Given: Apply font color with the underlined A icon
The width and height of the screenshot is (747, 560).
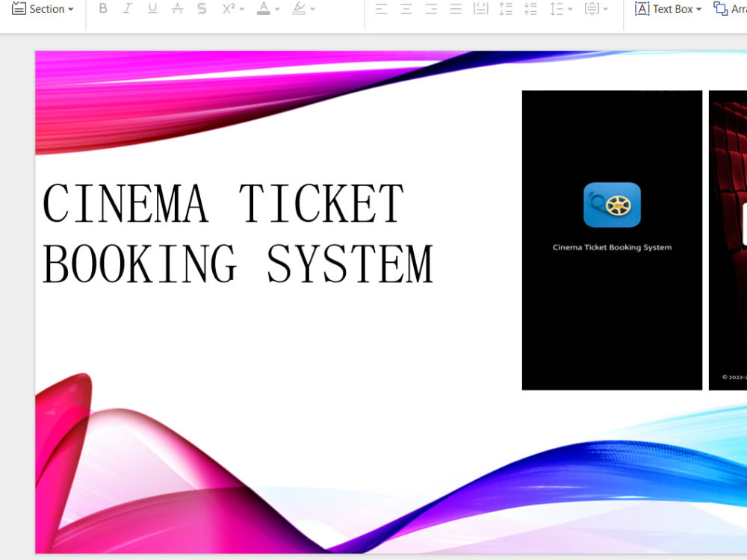Looking at the screenshot, I should pos(264,8).
